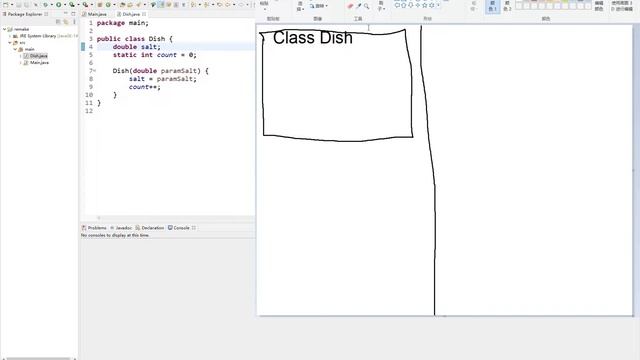This screenshot has width=640, height=360.
Task: Expand the Main.java tree node arrow
Action: [20, 62]
